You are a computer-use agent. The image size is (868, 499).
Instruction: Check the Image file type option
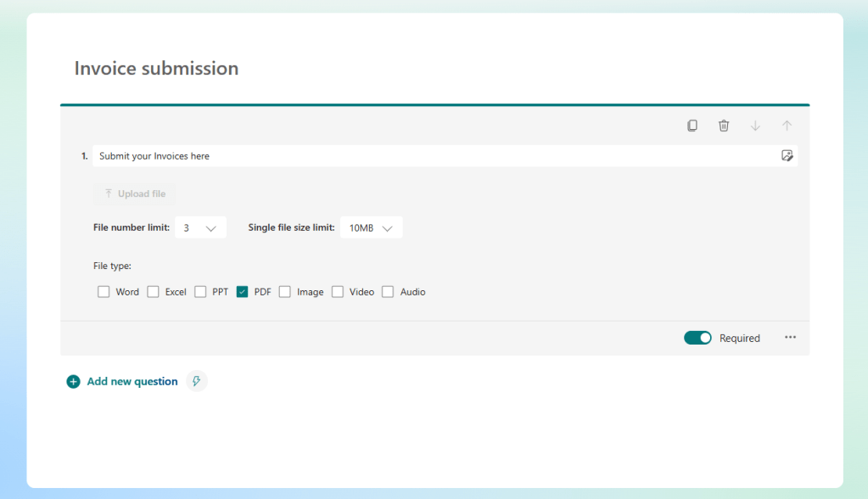click(x=285, y=291)
